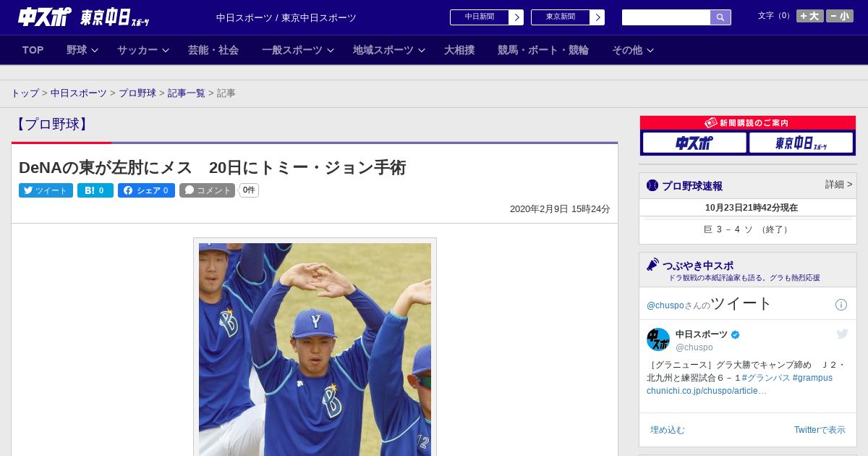The image size is (868, 456).
Task: Open the 中日新聞 link button
Action: 487,17
